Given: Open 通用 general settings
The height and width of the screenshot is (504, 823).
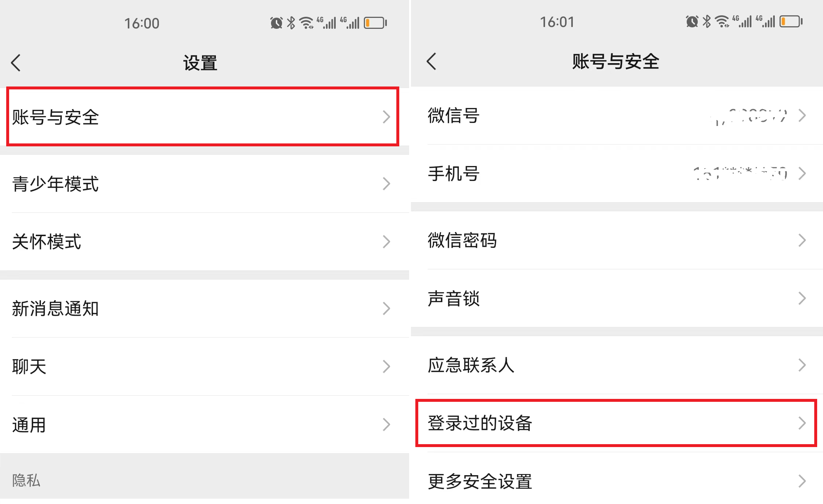Looking at the screenshot, I should [x=205, y=424].
